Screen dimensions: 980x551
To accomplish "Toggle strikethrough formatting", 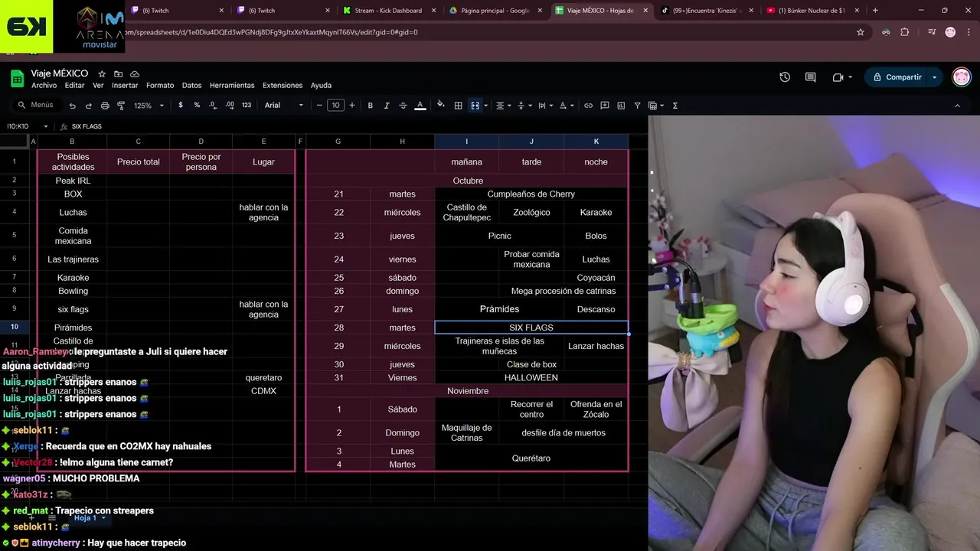I will coord(403,106).
